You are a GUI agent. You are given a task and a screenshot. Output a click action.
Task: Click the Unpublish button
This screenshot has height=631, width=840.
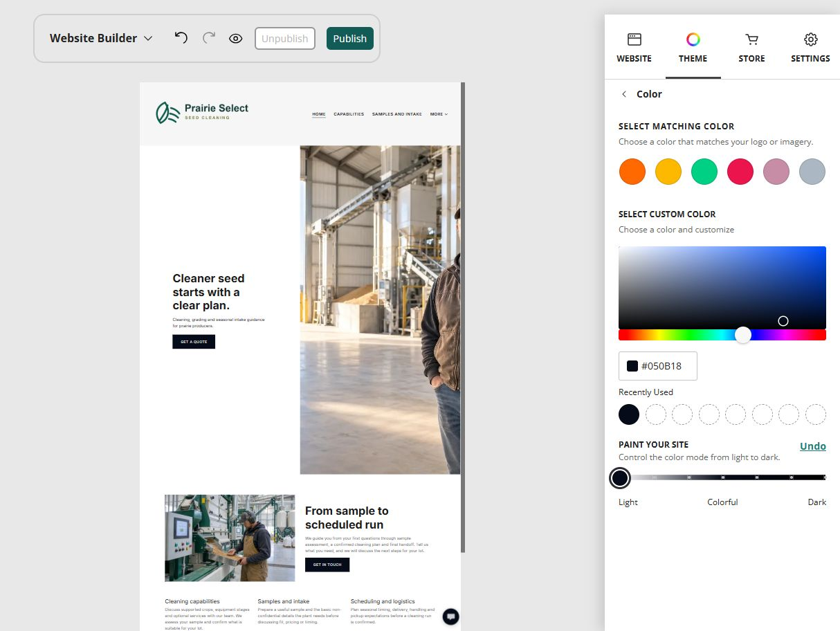(x=285, y=39)
